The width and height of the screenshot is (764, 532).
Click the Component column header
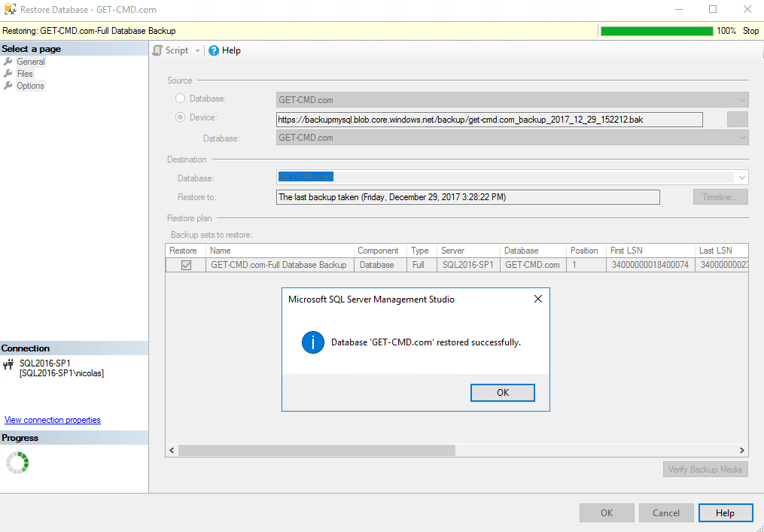pos(381,251)
